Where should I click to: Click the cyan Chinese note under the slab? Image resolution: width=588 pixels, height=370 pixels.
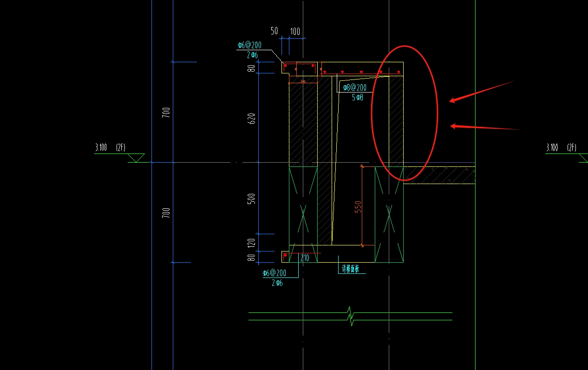click(351, 269)
